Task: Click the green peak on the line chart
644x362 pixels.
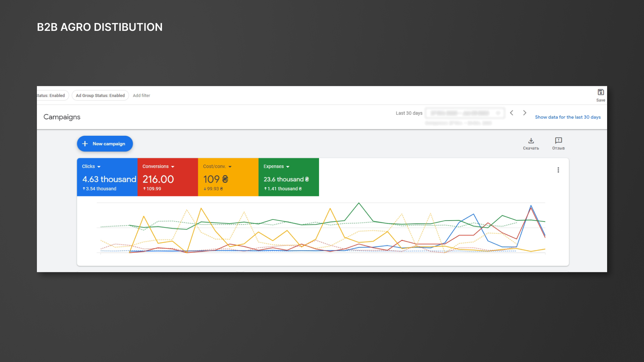Action: [359, 203]
